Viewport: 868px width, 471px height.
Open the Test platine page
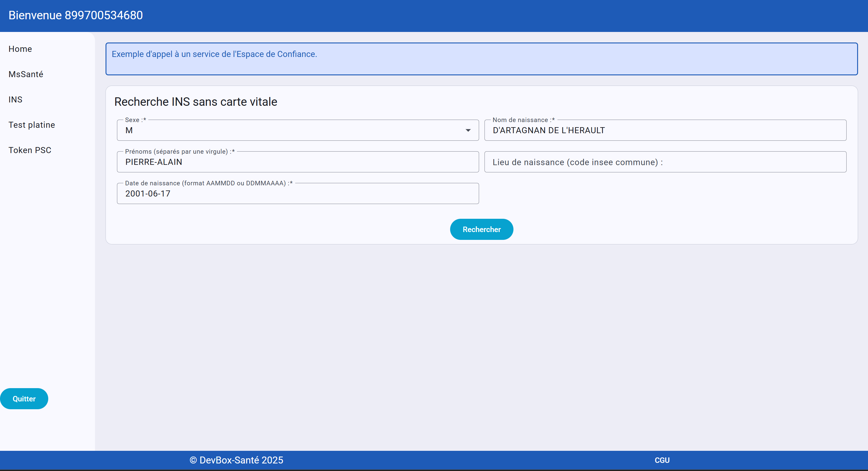[32, 124]
